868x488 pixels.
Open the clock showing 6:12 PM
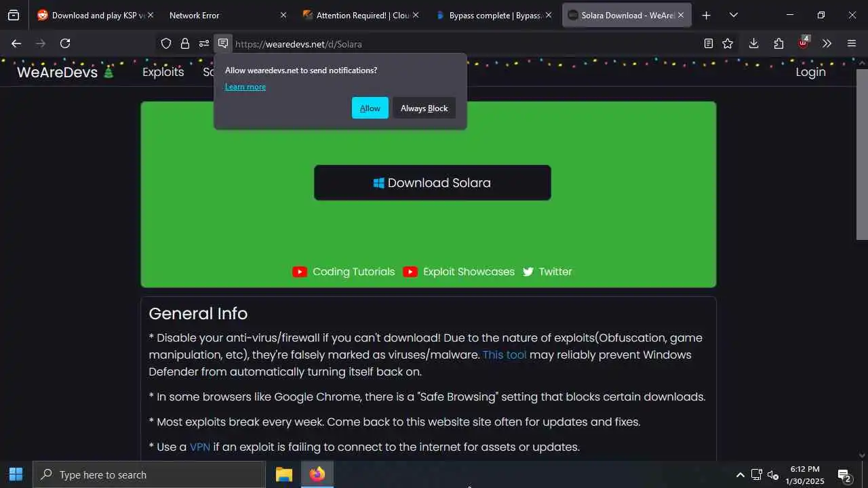[805, 475]
